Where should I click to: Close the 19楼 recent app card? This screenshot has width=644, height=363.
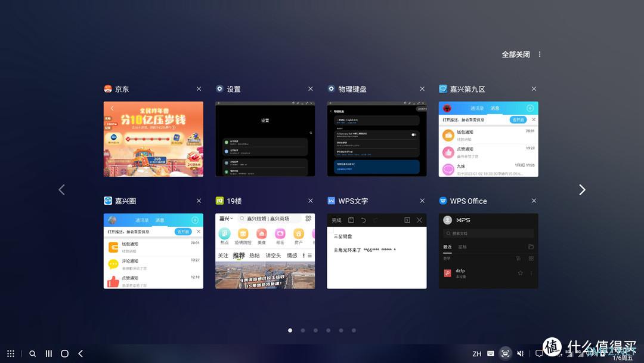(x=311, y=201)
